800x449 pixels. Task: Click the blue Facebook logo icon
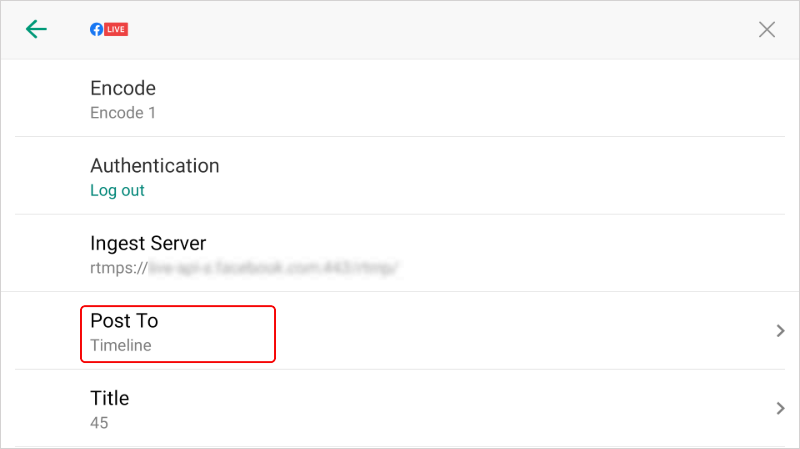(x=96, y=29)
